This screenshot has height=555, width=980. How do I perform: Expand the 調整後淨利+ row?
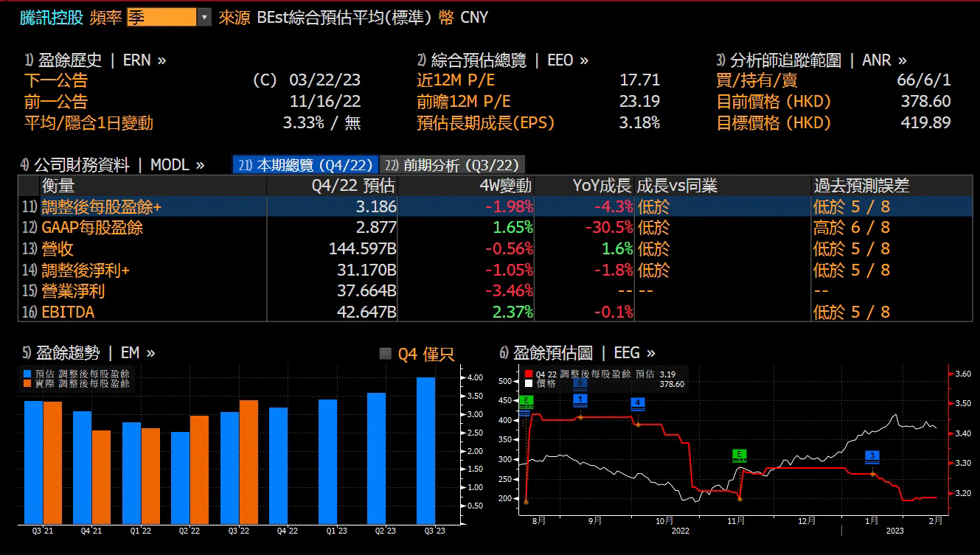pos(86,270)
